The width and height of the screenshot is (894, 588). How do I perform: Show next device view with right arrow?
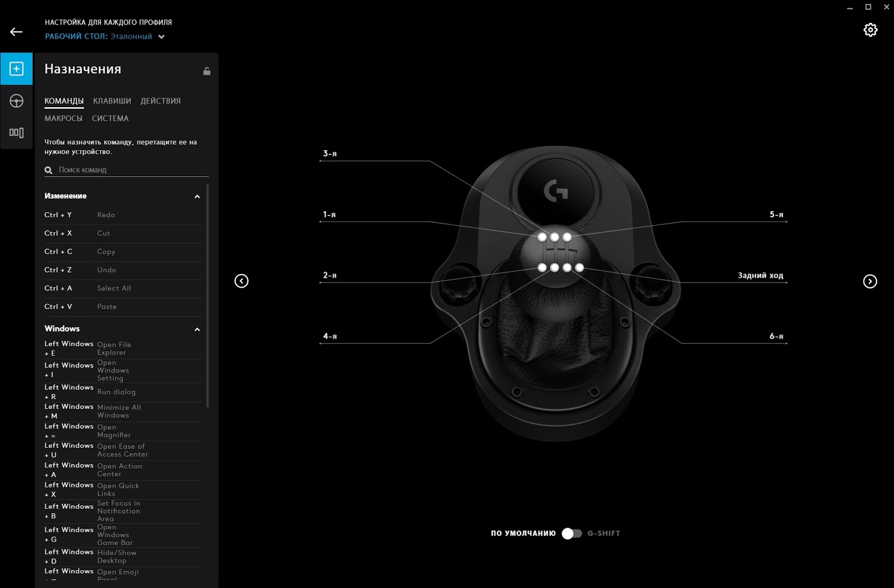[x=870, y=281]
